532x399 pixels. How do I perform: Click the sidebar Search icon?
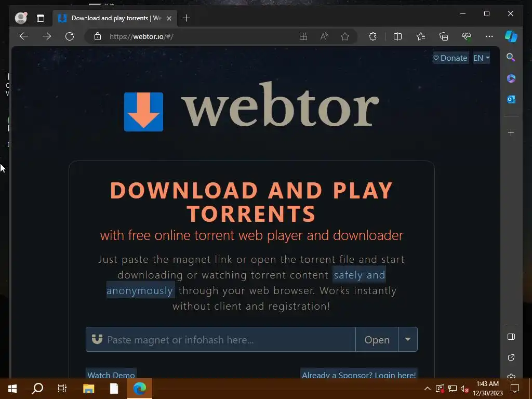click(511, 57)
